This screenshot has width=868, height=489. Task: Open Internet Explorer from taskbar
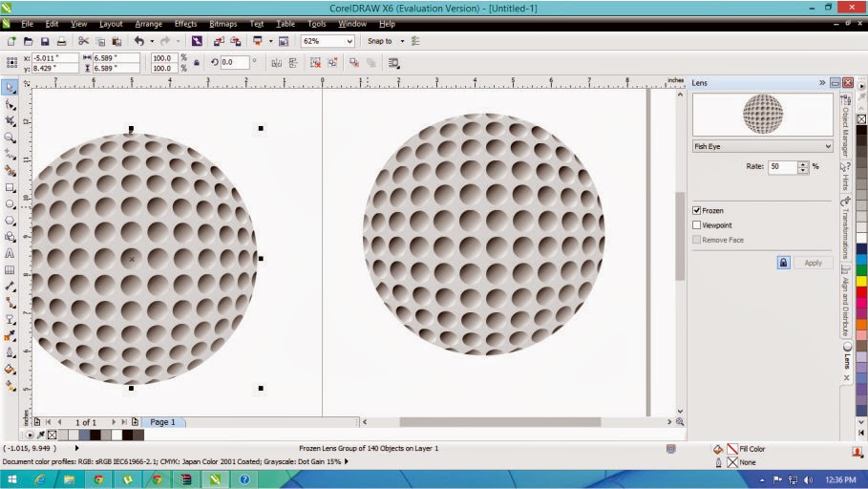click(40, 479)
